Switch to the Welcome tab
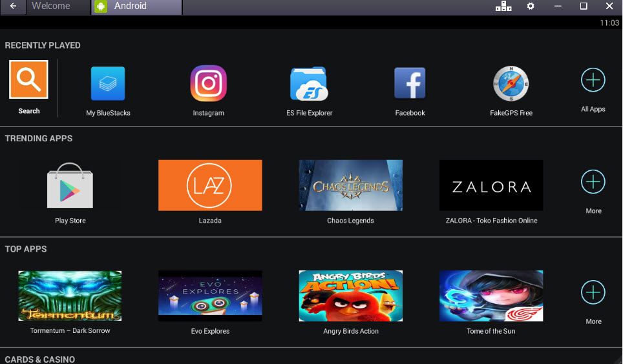Image resolution: width=623 pixels, height=364 pixels. (51, 6)
